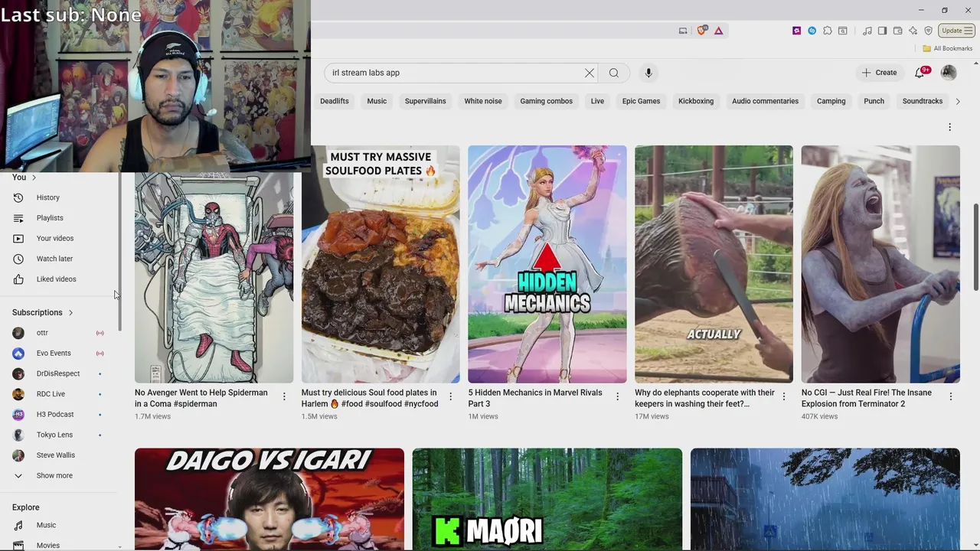Viewport: 980px width, 551px height.
Task: Open the Daigo vs Igari video thumbnail
Action: pyautogui.click(x=269, y=499)
